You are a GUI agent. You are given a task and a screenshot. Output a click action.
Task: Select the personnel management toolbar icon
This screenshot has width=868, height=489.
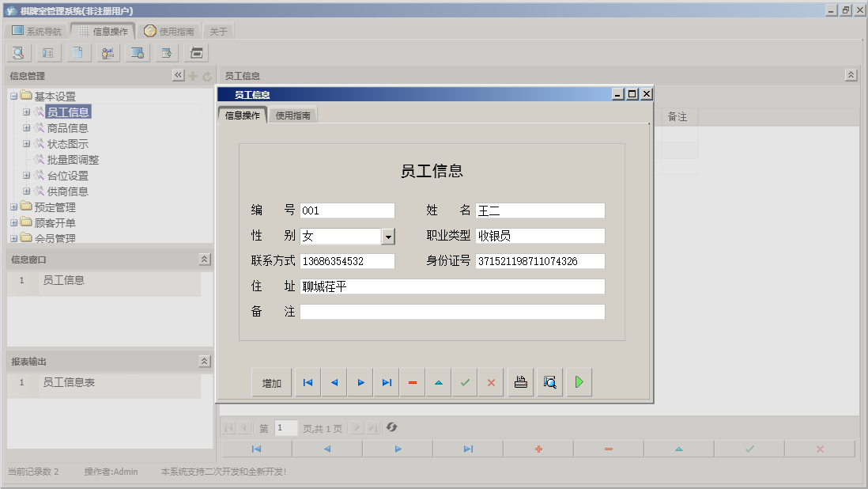coord(108,52)
